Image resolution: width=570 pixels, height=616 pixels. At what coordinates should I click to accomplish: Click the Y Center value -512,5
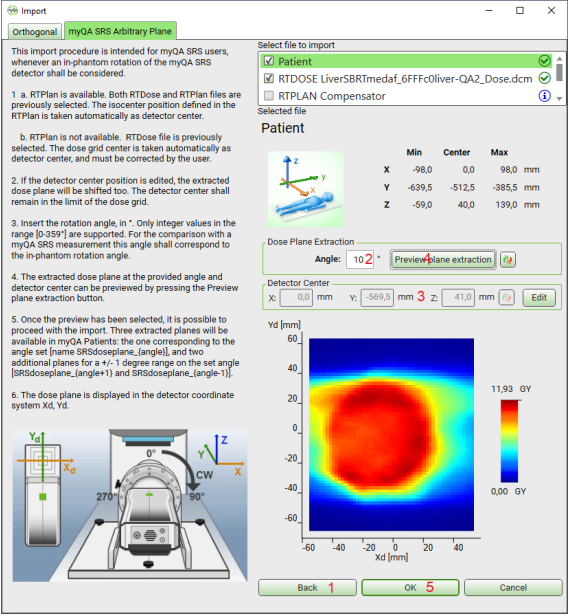pyautogui.click(x=462, y=187)
